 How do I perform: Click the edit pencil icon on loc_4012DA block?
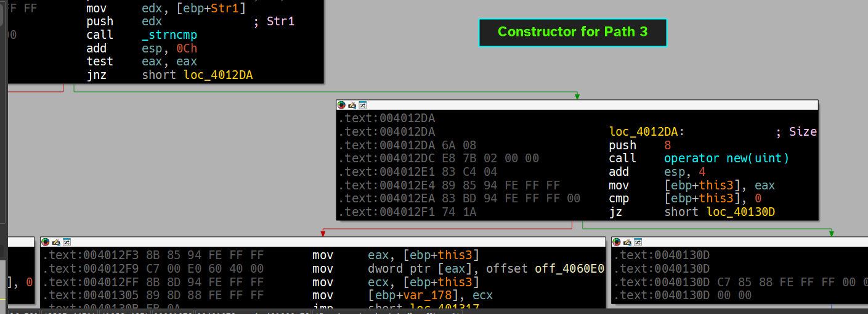pos(352,105)
